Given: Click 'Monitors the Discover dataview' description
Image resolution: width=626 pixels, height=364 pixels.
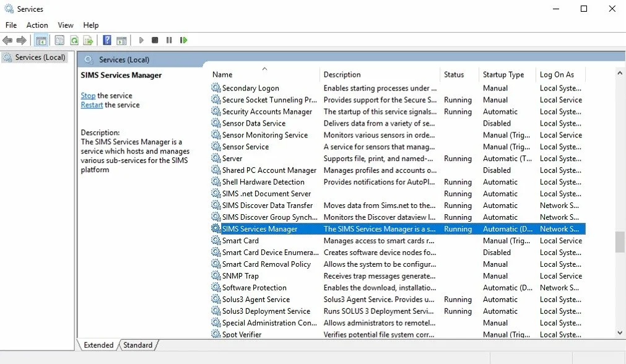Looking at the screenshot, I should coord(380,217).
